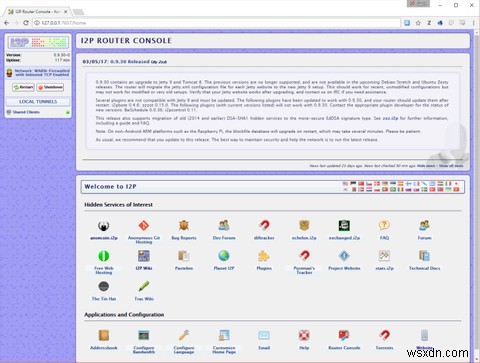Open the Pastebin clipboard icon
Screen dimensions: 480x363
pos(184,256)
